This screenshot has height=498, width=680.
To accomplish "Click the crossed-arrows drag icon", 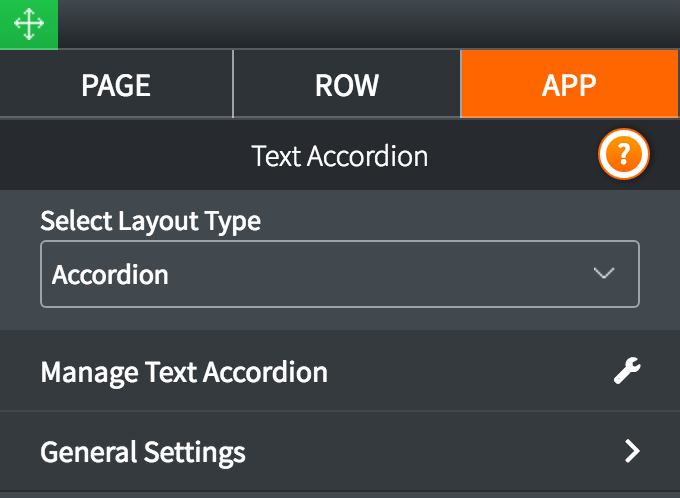I will [x=29, y=24].
